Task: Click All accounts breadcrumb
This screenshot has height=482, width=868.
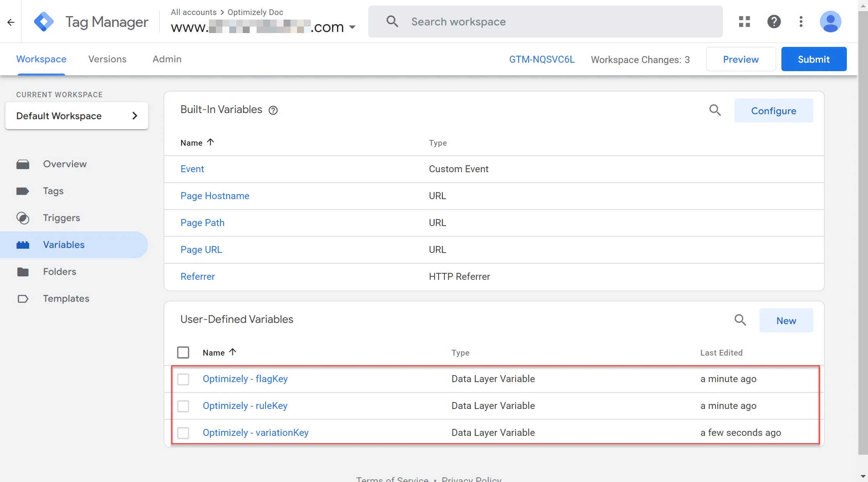Action: [x=194, y=12]
